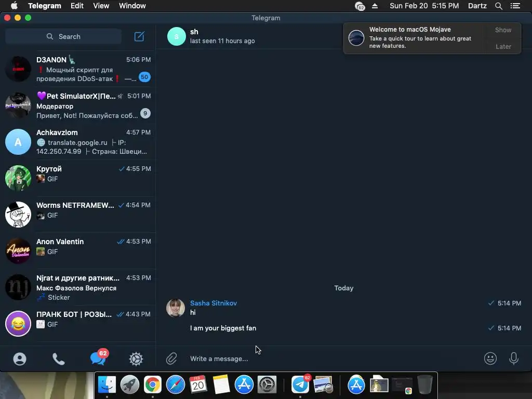The image size is (532, 399).
Task: Click Later on the macOS Mojave notification
Action: coord(503,46)
